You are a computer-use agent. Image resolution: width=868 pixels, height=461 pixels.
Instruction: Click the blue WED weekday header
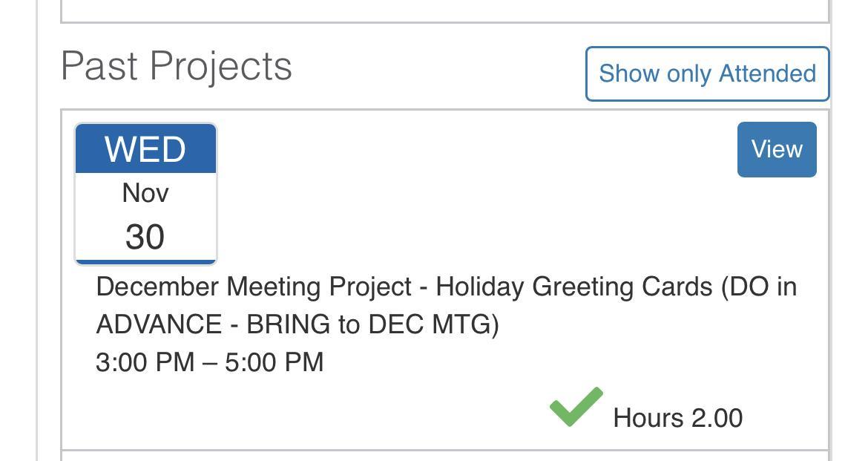[x=145, y=149]
